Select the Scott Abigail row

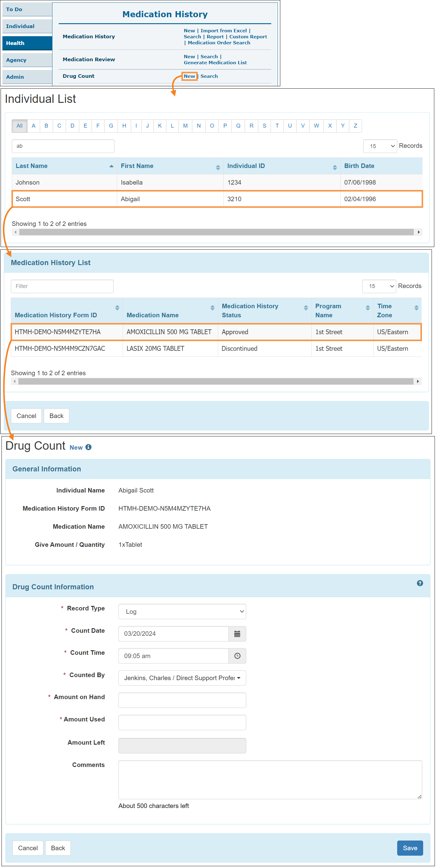pyautogui.click(x=217, y=199)
